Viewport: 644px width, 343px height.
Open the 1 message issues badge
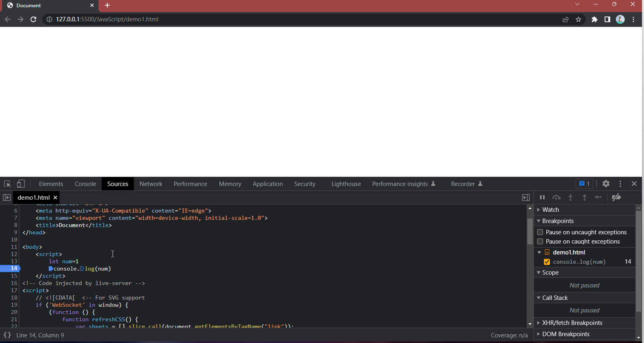pyautogui.click(x=585, y=184)
